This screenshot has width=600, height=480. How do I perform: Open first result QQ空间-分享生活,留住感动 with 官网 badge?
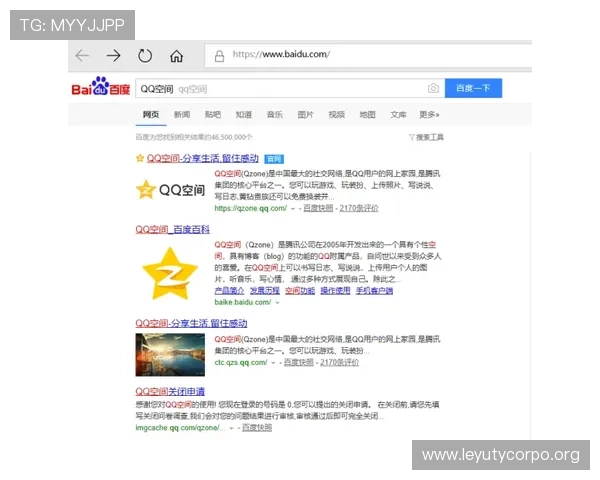(x=202, y=158)
